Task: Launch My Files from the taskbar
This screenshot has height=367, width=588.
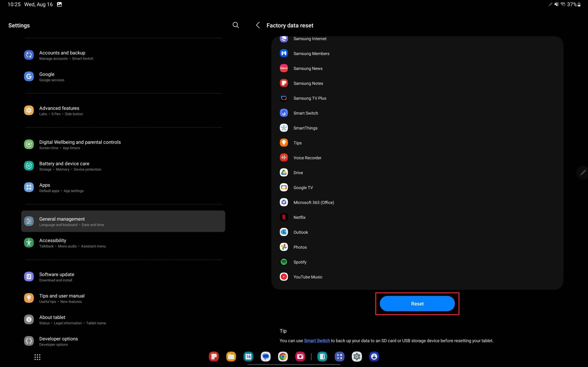Action: [231, 357]
